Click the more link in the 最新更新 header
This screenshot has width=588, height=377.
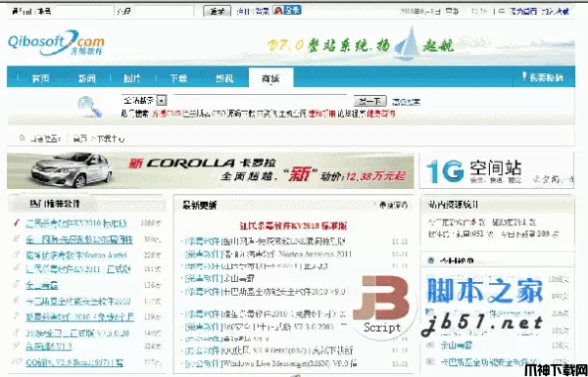coord(393,205)
